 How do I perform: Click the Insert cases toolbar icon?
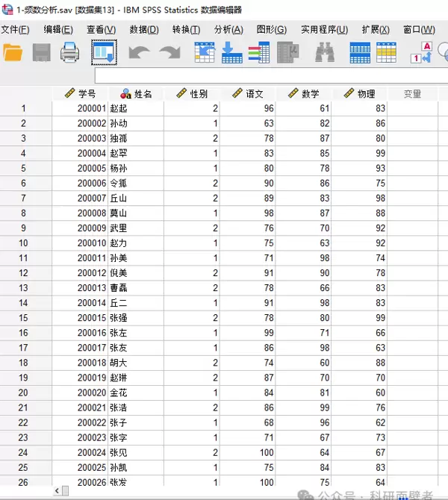(360, 52)
